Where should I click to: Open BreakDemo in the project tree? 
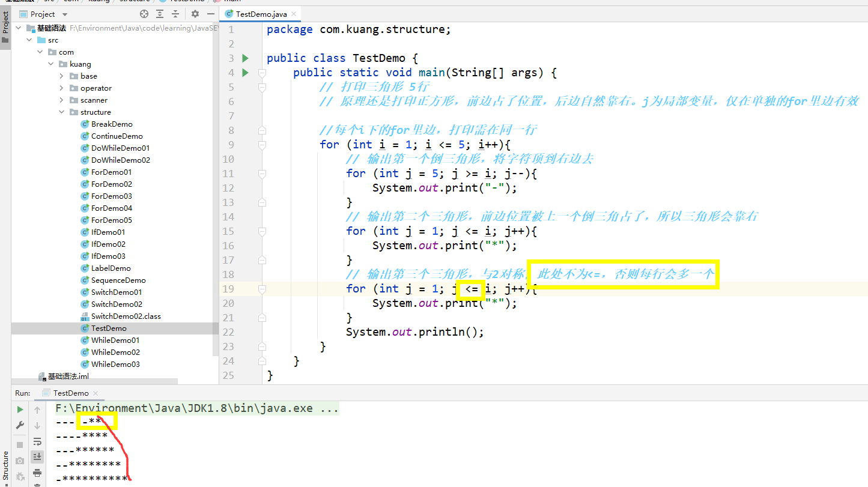click(112, 124)
